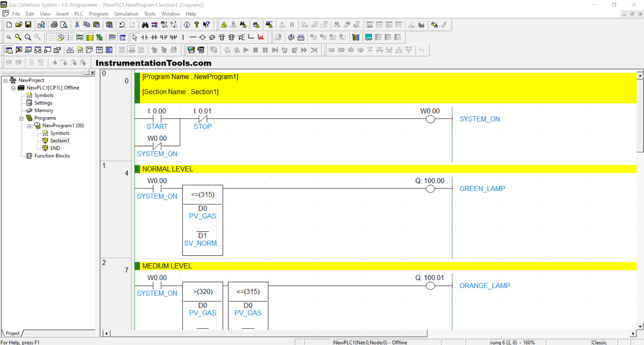The width and height of the screenshot is (644, 345).
Task: Open the Simulation menu
Action: click(x=126, y=14)
